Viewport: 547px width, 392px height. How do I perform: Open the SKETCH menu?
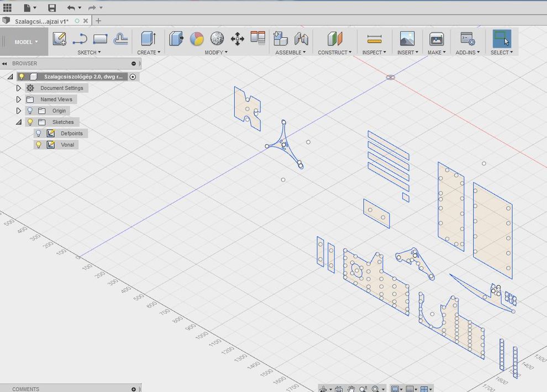pyautogui.click(x=88, y=52)
